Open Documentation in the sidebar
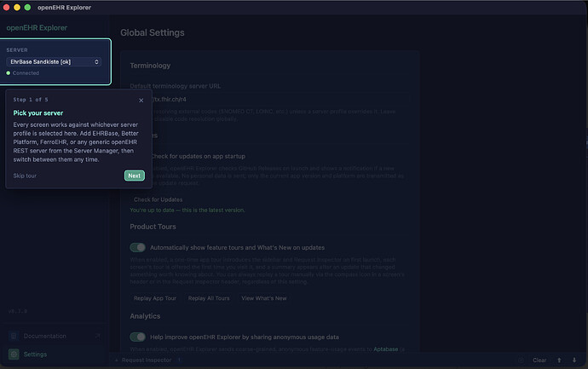Screen dimensions: 588x369 (x=55, y=336)
